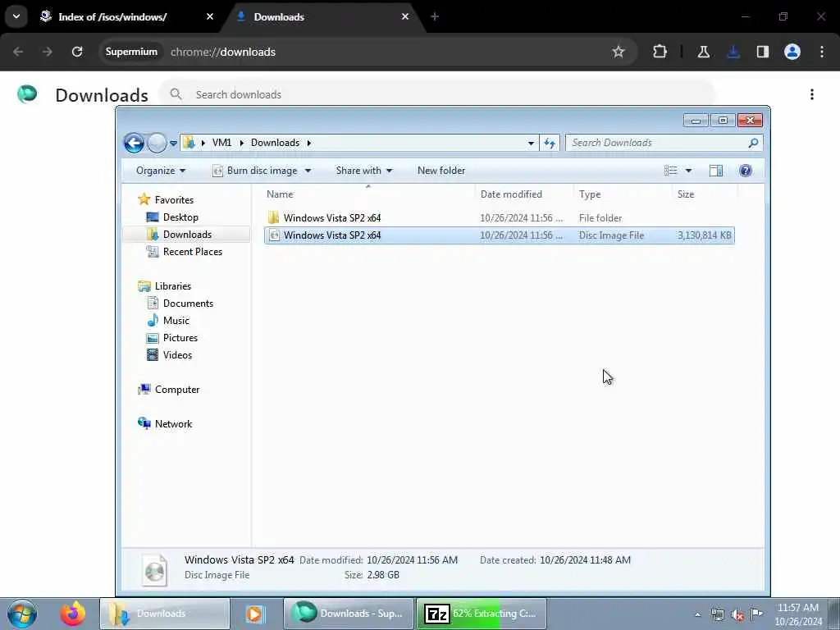Viewport: 840px width, 630px height.
Task: Close the Index of /isos/windows/ tab
Action: point(210,16)
